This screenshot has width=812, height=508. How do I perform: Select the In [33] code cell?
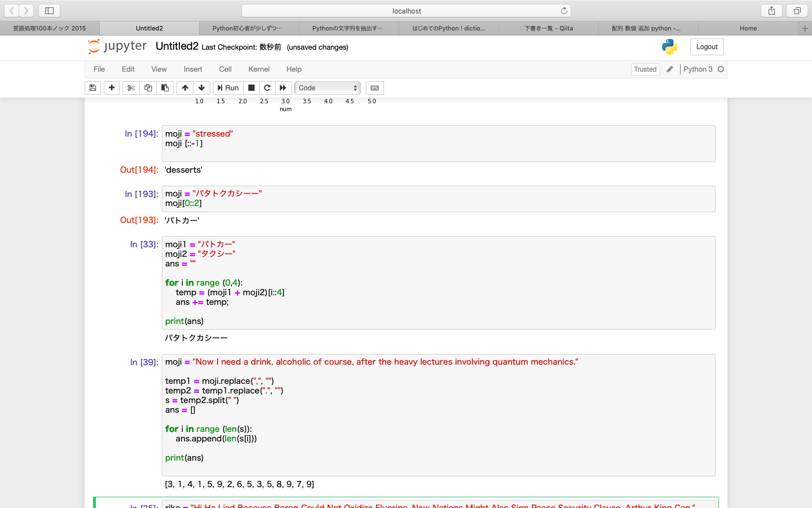tap(438, 283)
